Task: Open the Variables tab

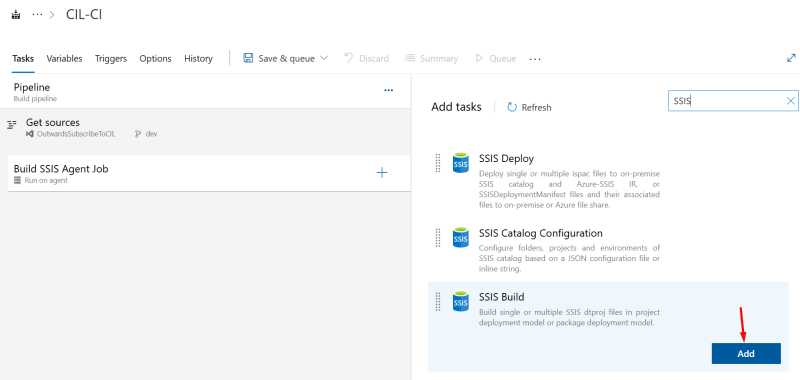Action: (x=64, y=59)
